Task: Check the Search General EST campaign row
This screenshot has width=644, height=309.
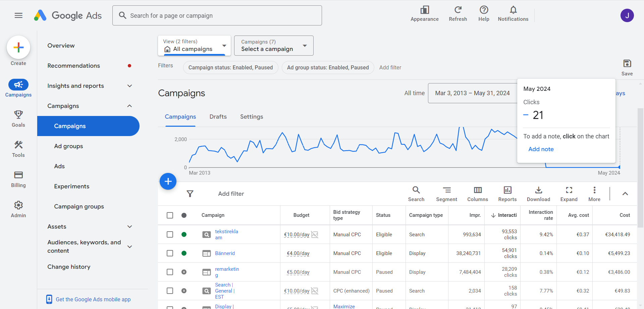Action: coord(170,291)
